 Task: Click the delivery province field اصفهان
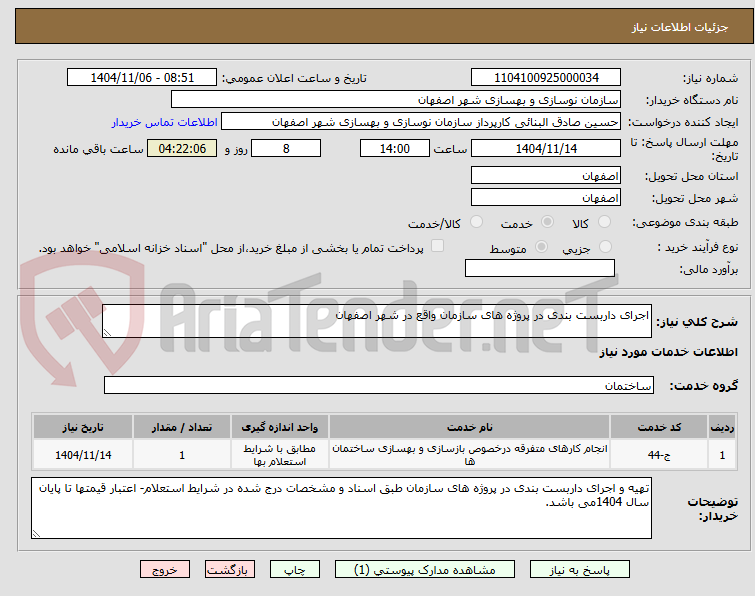[546, 175]
